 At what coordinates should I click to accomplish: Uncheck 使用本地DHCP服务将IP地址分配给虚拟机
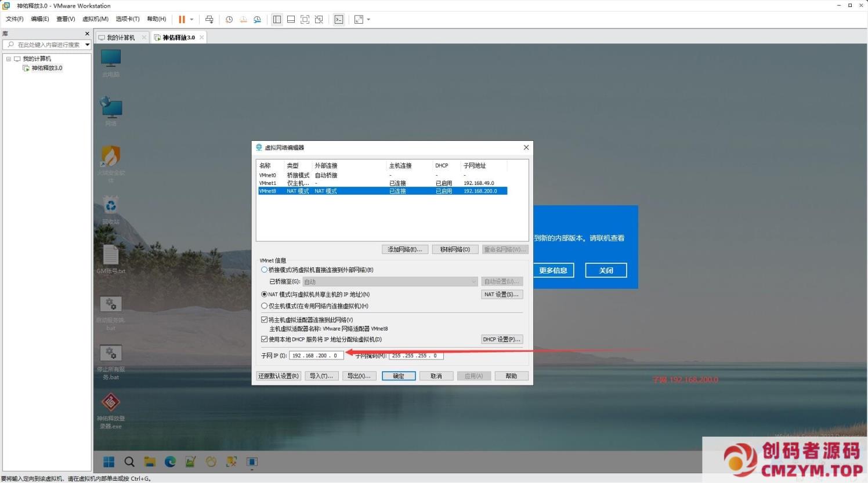[x=265, y=339]
